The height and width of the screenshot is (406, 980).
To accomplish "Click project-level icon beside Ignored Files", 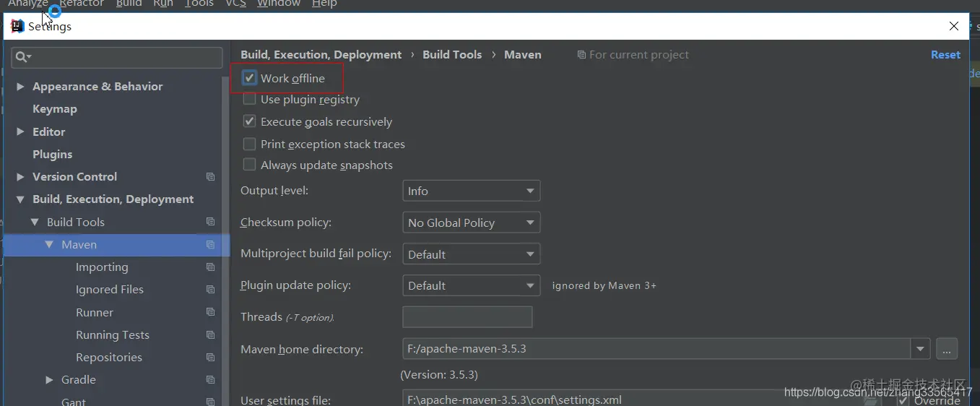I will (x=210, y=290).
